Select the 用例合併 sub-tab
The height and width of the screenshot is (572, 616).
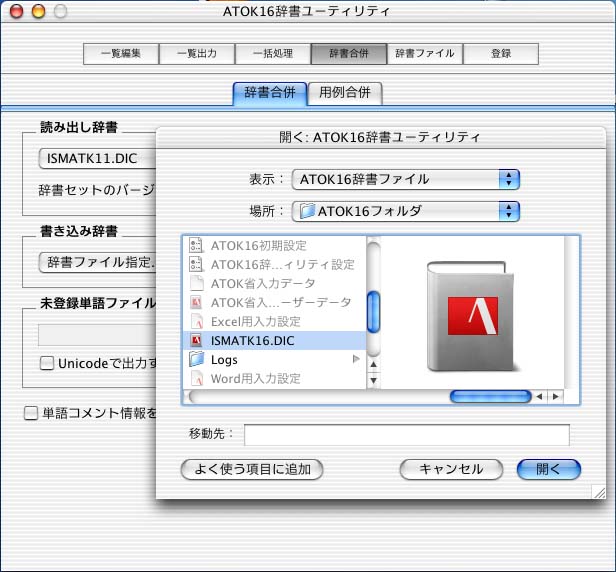pyautogui.click(x=345, y=93)
